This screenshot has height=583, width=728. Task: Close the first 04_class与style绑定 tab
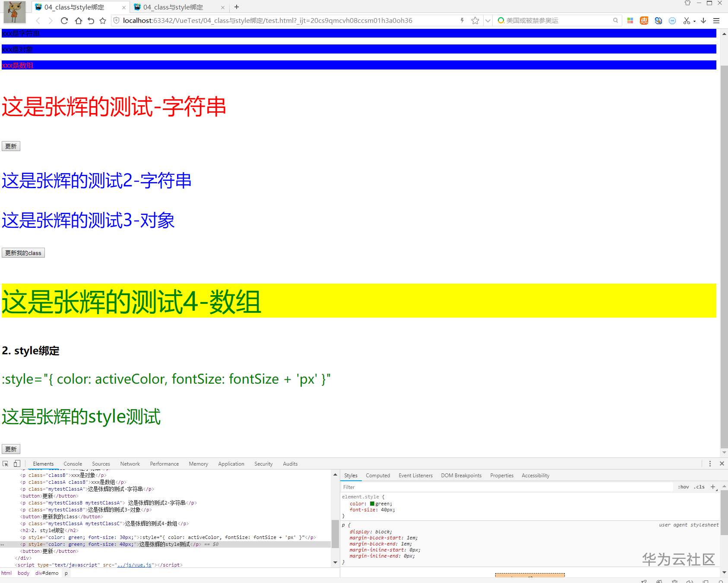(124, 7)
